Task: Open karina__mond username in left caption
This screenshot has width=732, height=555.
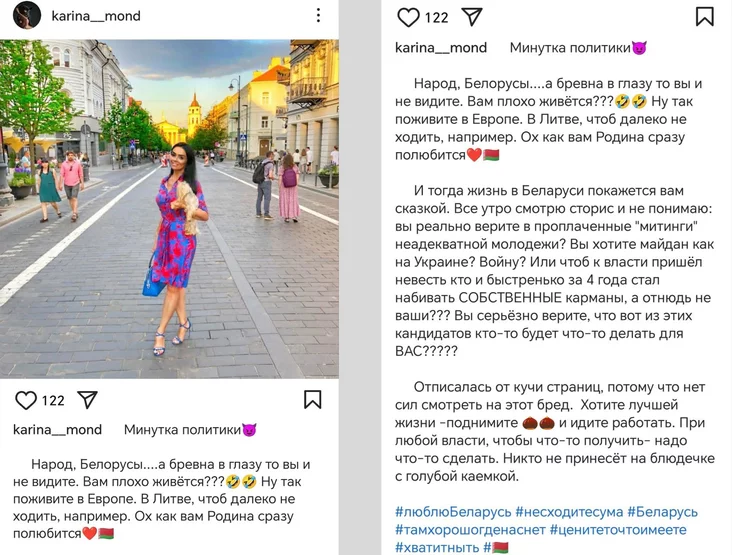Action: tap(57, 429)
